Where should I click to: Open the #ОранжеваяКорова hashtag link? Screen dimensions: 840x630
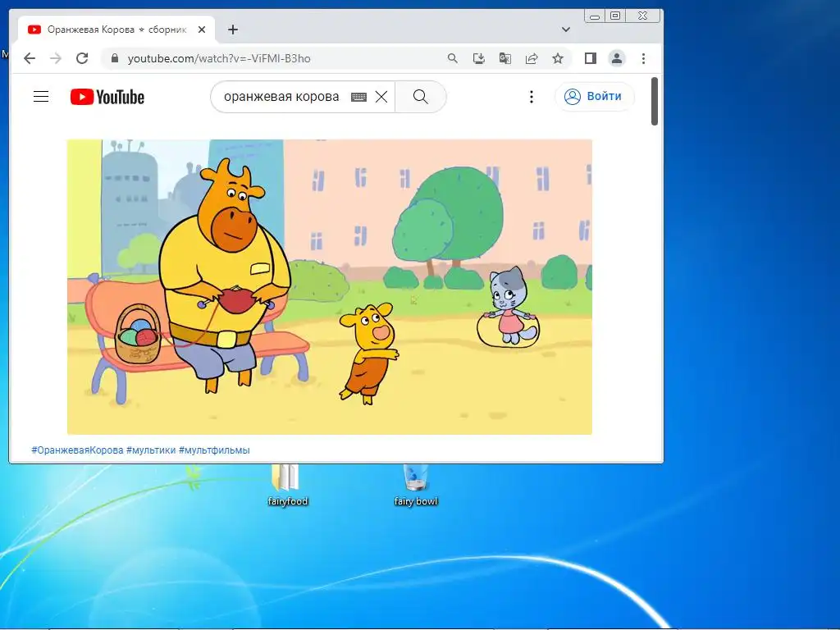point(77,450)
